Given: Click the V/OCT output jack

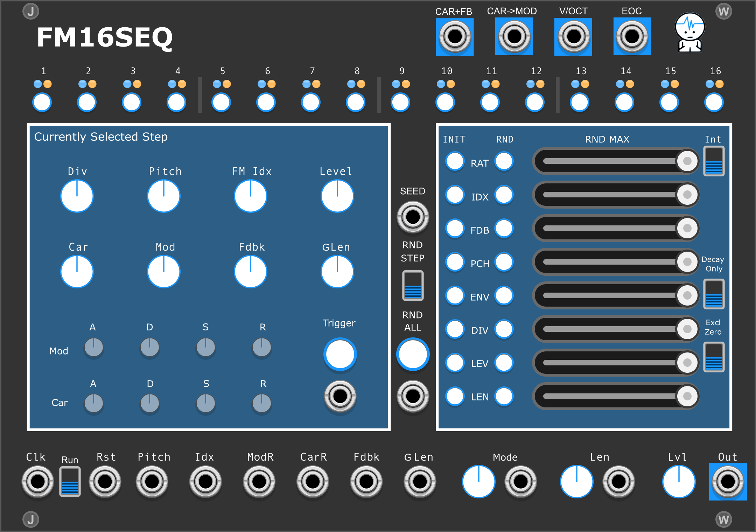Looking at the screenshot, I should (573, 37).
